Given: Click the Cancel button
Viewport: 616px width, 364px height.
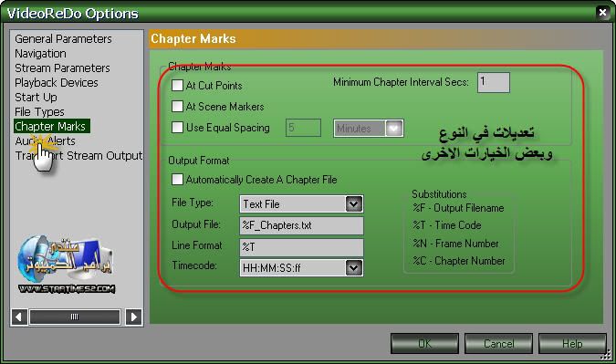Looking at the screenshot, I should point(498,344).
